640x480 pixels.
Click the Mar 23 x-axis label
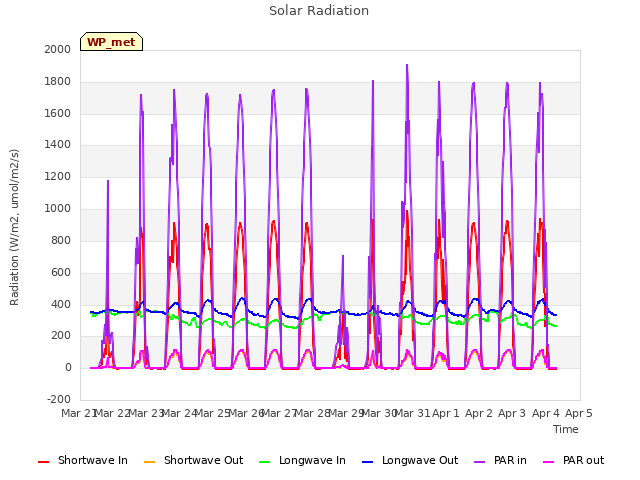click(x=146, y=413)
